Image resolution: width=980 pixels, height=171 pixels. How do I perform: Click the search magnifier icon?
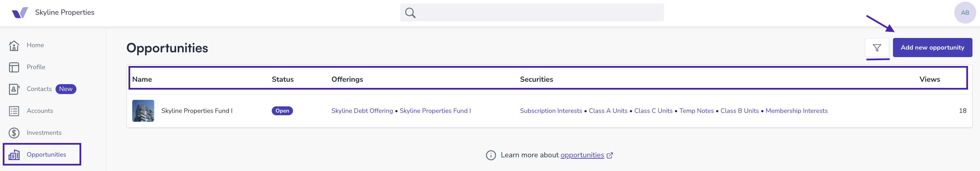[x=410, y=13]
